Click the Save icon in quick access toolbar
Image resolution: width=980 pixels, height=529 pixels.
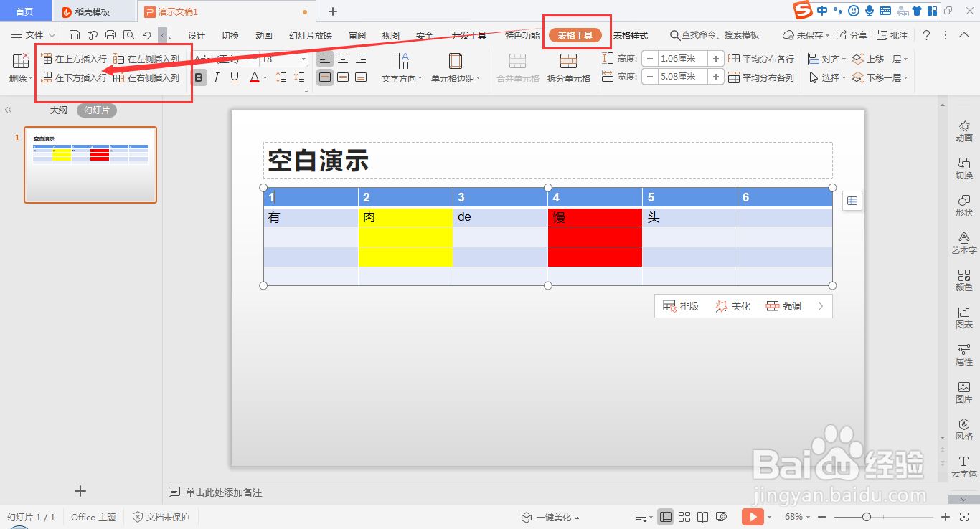(75, 35)
